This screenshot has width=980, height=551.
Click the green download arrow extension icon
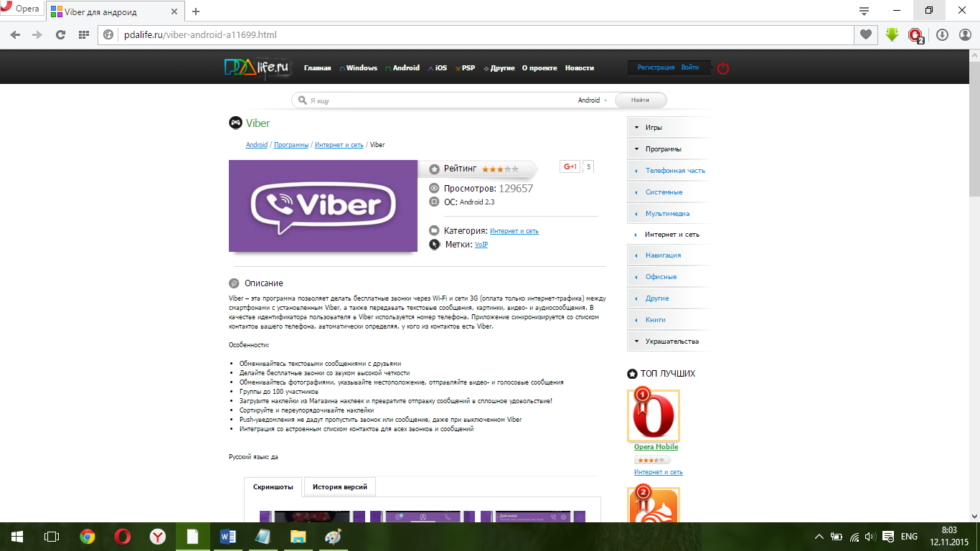click(x=892, y=34)
